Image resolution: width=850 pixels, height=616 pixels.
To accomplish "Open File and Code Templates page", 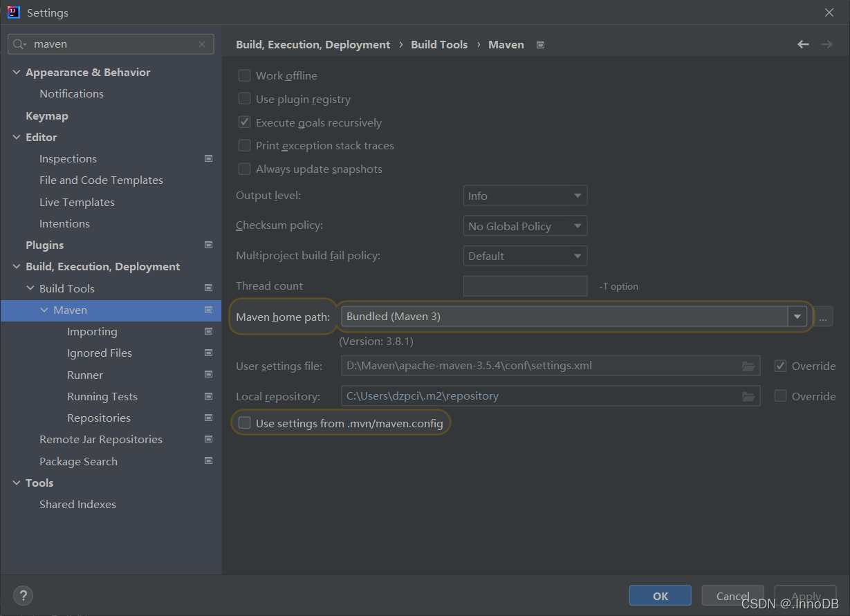I will pos(101,180).
